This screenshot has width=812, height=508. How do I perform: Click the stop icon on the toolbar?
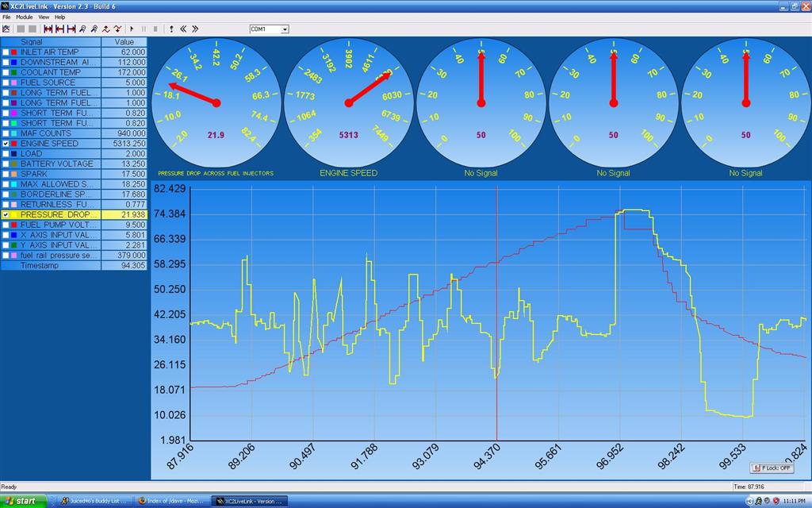pos(155,29)
